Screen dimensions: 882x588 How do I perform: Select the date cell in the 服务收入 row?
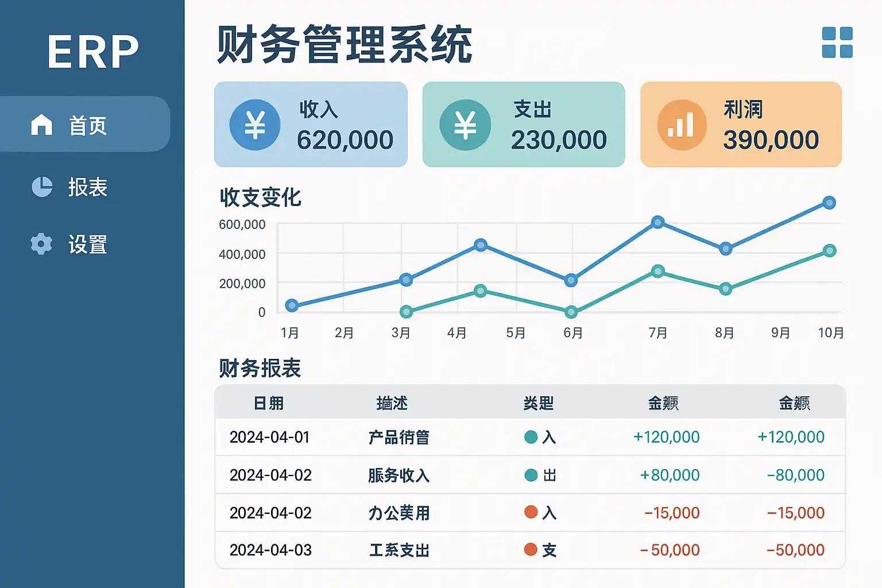(270, 475)
